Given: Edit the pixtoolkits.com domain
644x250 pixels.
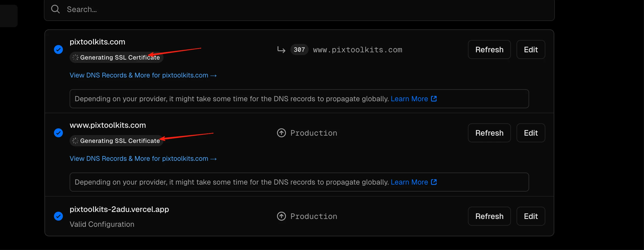Looking at the screenshot, I should pos(531,49).
